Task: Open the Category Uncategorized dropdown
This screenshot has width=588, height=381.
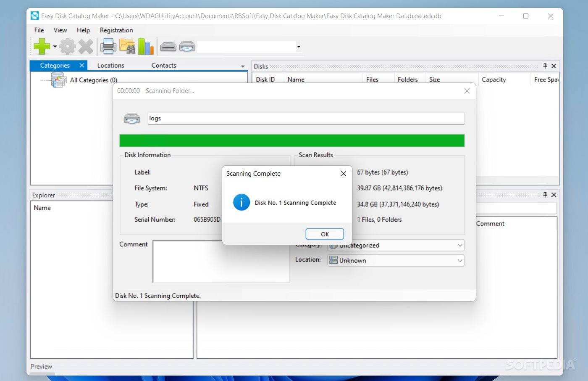Action: point(396,245)
